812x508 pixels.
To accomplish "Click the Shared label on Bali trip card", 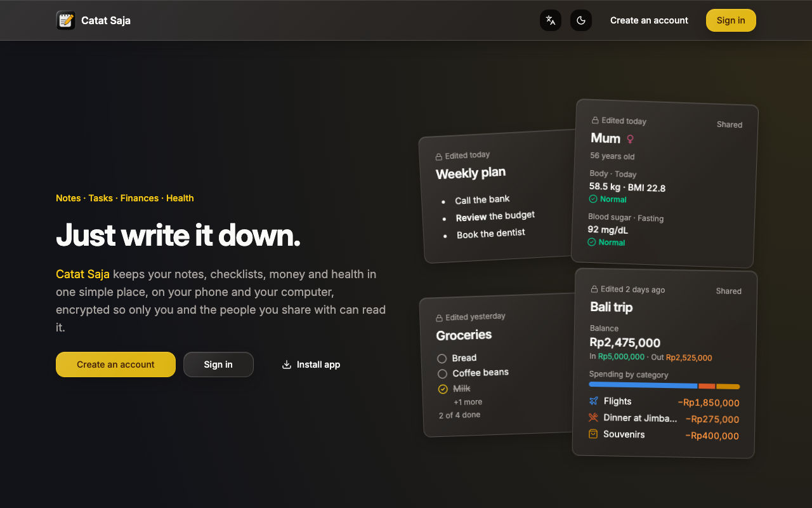I will click(729, 291).
